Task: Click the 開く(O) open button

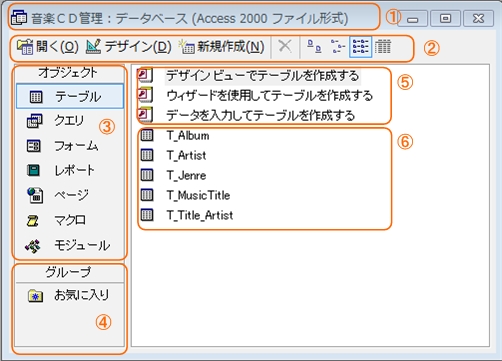Action: coord(48,47)
